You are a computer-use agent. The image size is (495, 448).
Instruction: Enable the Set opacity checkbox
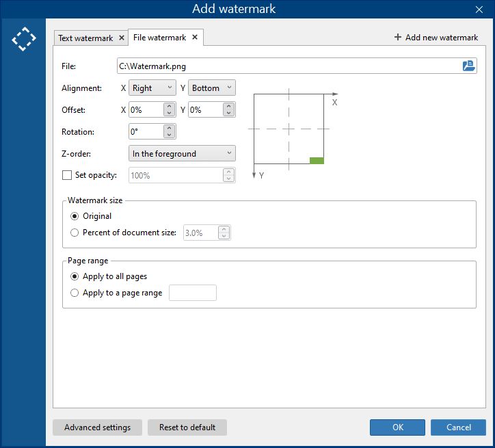pyautogui.click(x=67, y=175)
